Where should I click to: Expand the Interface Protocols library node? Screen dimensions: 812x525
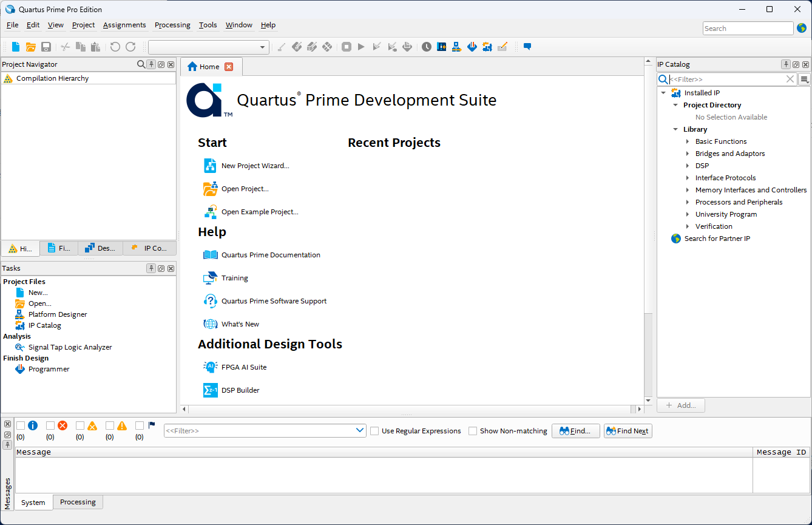(688, 178)
